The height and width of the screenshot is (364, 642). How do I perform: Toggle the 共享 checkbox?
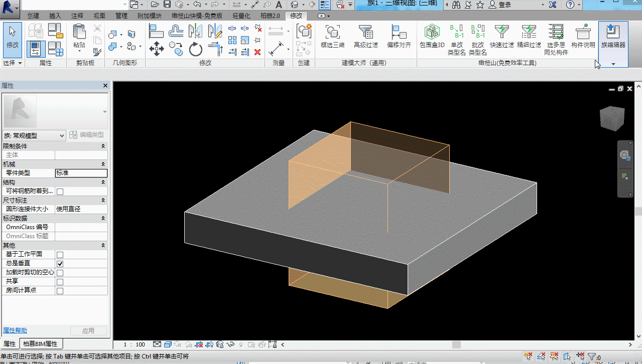tap(60, 281)
